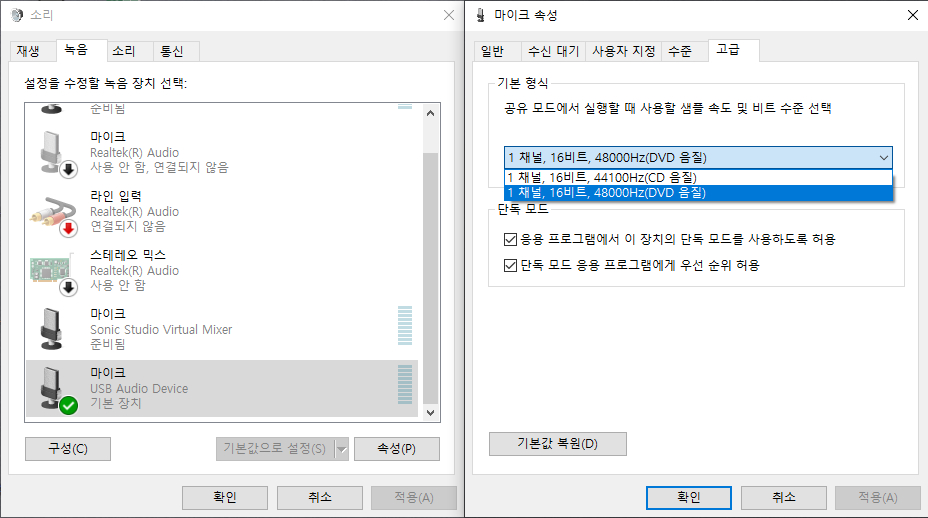Click 기본값 복원(D) button
Viewport: 928px width, 518px height.
pyautogui.click(x=558, y=444)
